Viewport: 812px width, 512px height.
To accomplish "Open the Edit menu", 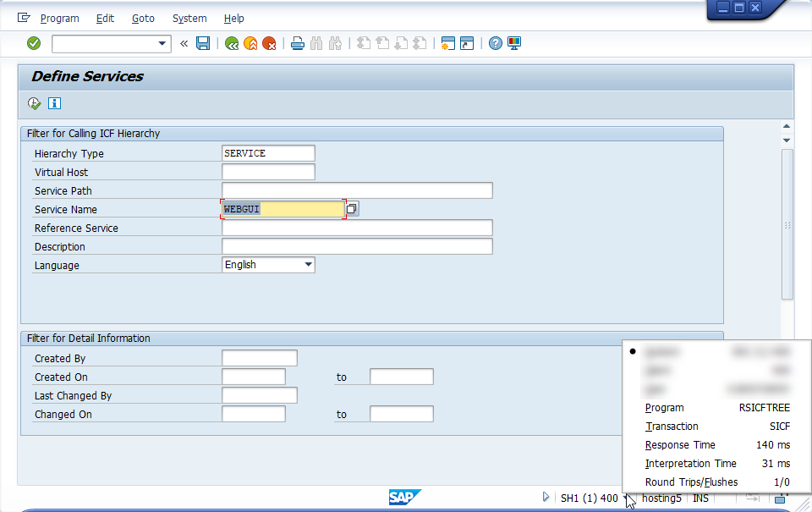I will (x=105, y=18).
